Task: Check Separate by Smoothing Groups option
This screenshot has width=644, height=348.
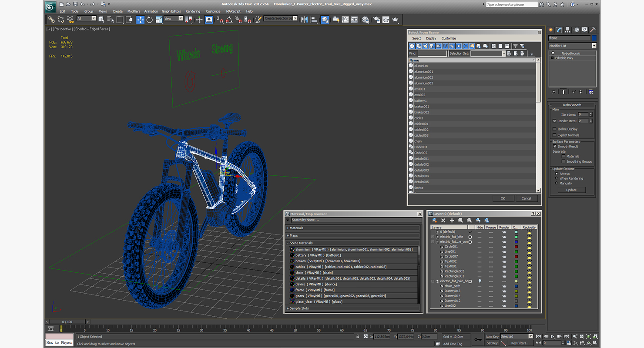Action: (x=563, y=161)
